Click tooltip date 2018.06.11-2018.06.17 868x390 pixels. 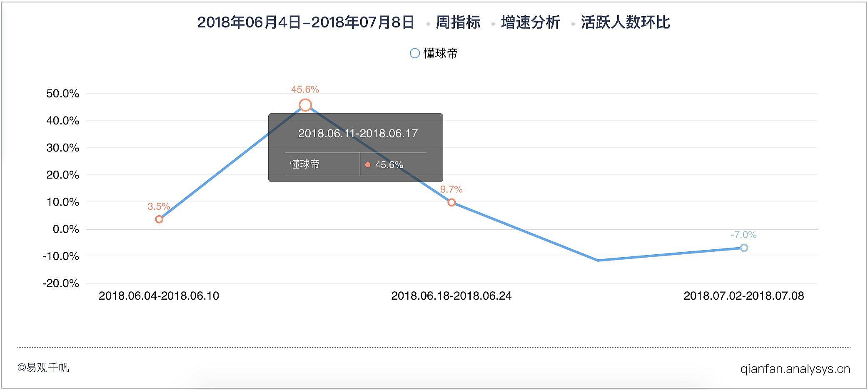(x=358, y=134)
